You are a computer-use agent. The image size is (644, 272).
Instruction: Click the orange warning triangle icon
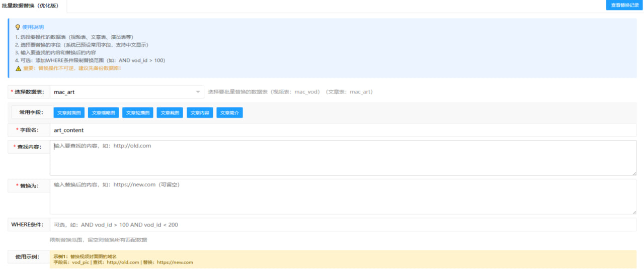[18, 68]
